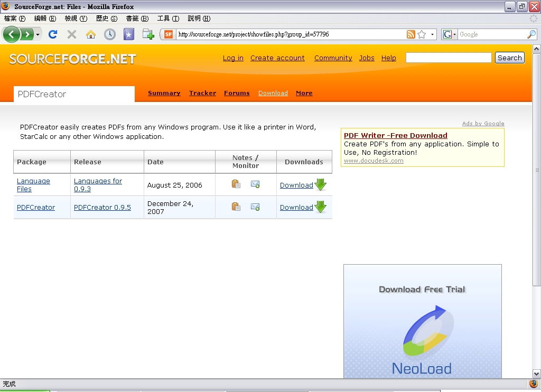This screenshot has height=392, width=541.
Task: Follow the Create account link
Action: [x=277, y=58]
